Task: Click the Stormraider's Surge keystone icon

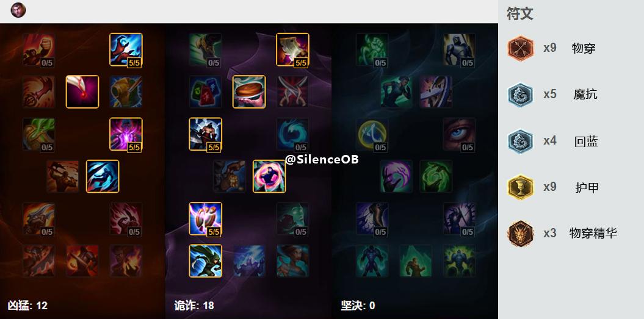Action: pyautogui.click(x=205, y=261)
